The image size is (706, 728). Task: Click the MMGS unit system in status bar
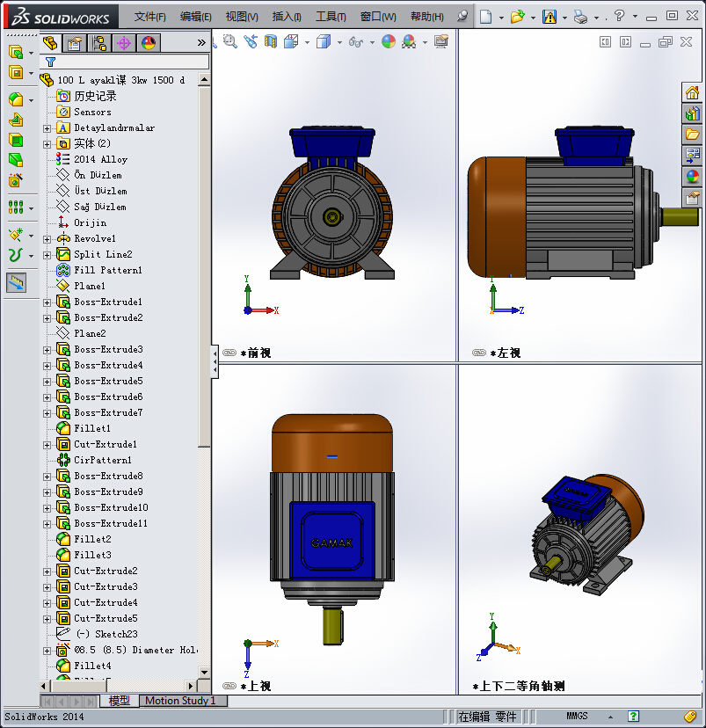pyautogui.click(x=577, y=716)
